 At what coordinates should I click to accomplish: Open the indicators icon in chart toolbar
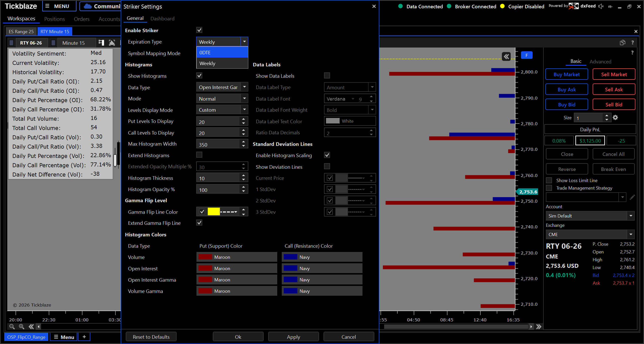tap(112, 43)
